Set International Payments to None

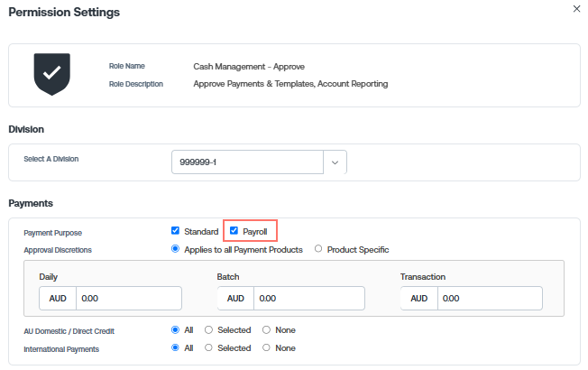pyautogui.click(x=266, y=347)
